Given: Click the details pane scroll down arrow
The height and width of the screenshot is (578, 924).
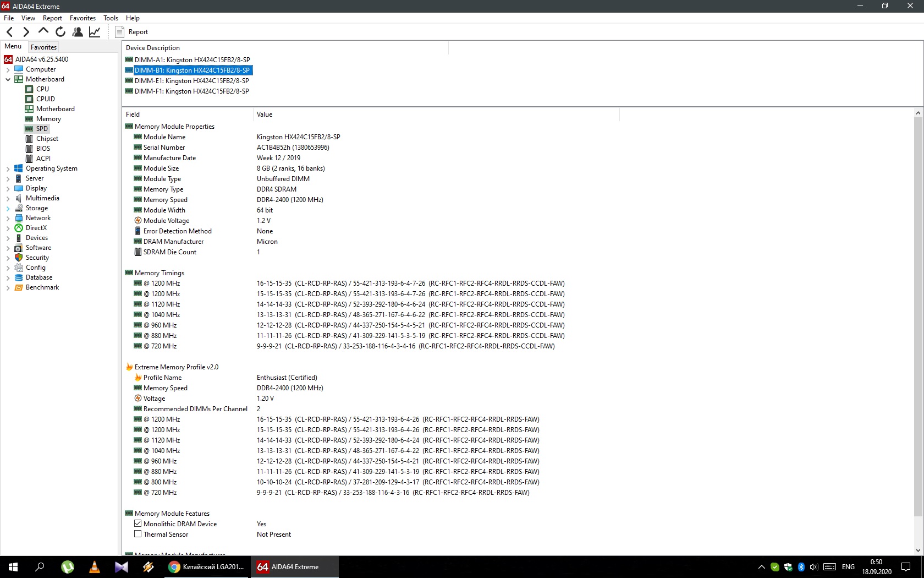Looking at the screenshot, I should (x=918, y=550).
